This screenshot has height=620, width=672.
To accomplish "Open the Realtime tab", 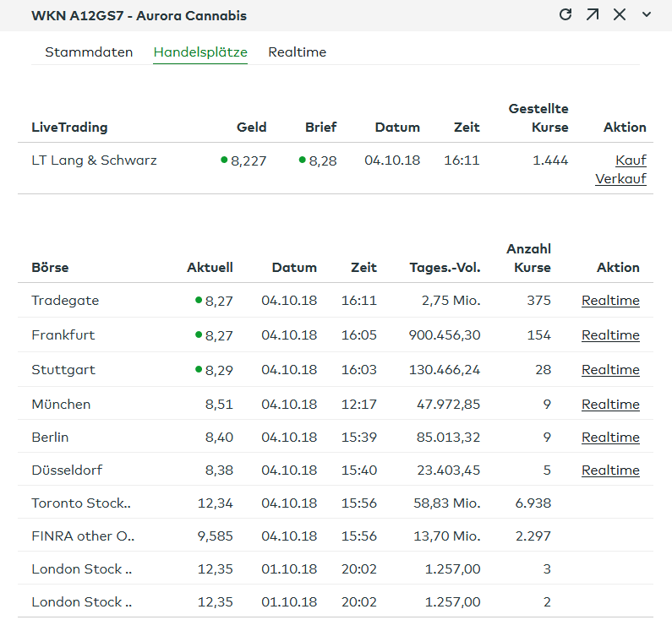I will pyautogui.click(x=297, y=52).
